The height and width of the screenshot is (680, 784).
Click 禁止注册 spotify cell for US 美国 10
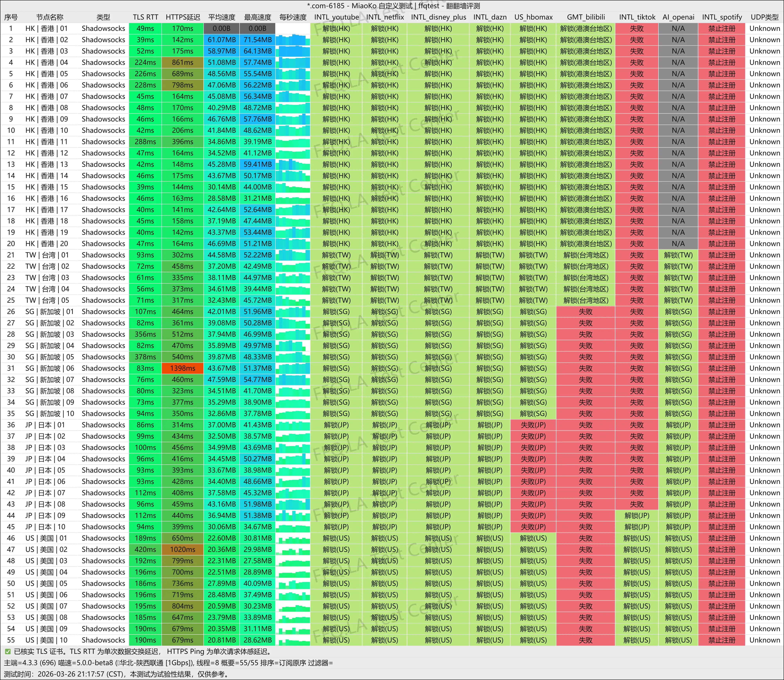point(721,640)
